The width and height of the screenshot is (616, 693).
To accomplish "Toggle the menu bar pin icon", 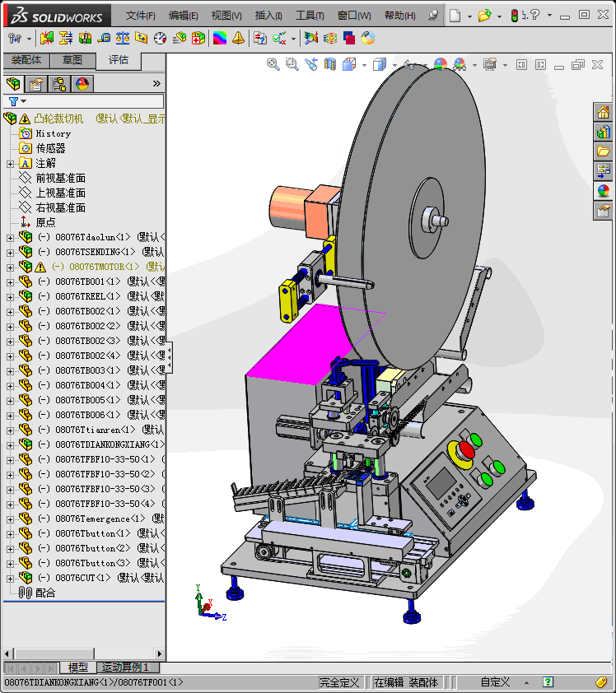I will pyautogui.click(x=433, y=15).
